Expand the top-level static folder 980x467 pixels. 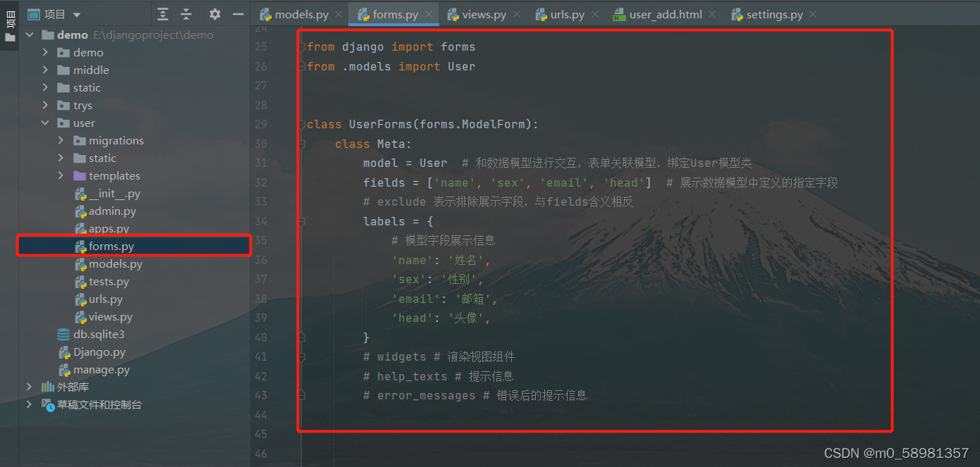coord(45,87)
